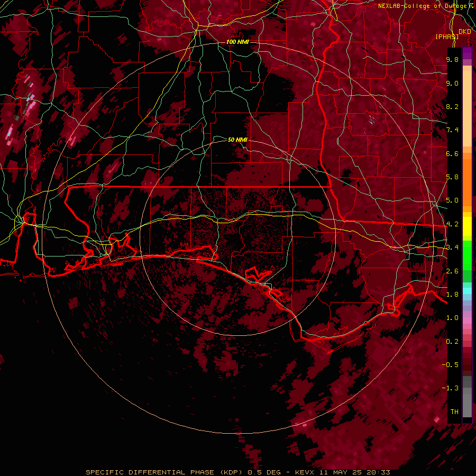Click the 9.8 value on the color scale

point(452,59)
